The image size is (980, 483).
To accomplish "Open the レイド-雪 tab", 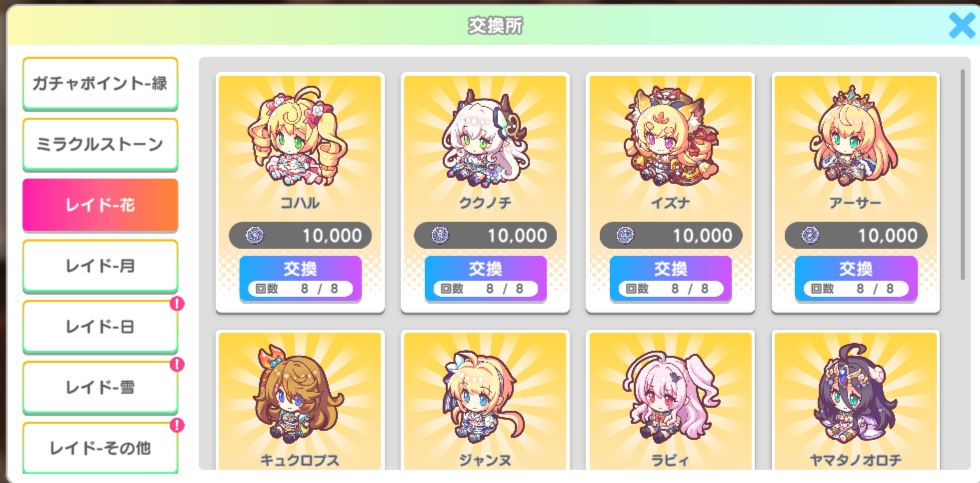I will pyautogui.click(x=100, y=387).
